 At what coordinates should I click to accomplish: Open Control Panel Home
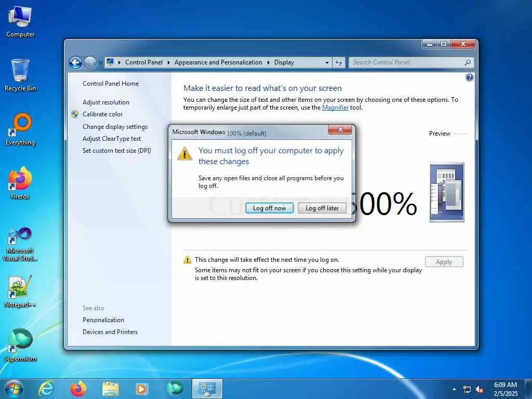point(111,84)
